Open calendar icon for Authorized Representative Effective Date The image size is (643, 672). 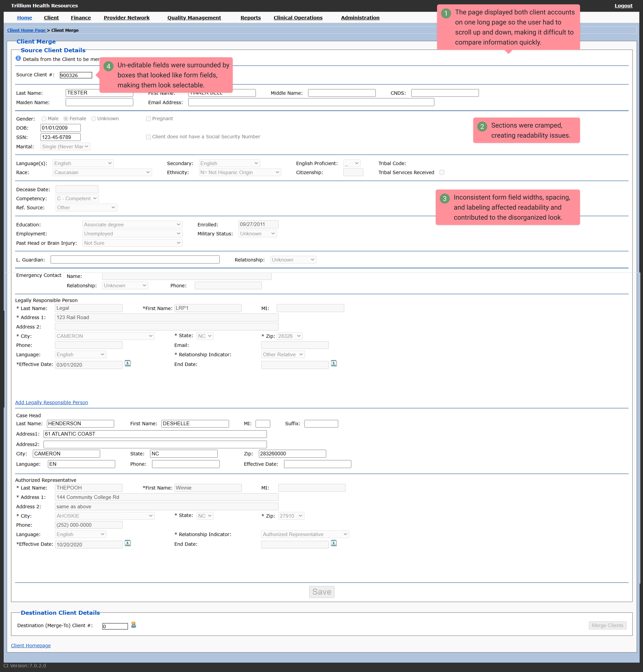[127, 543]
